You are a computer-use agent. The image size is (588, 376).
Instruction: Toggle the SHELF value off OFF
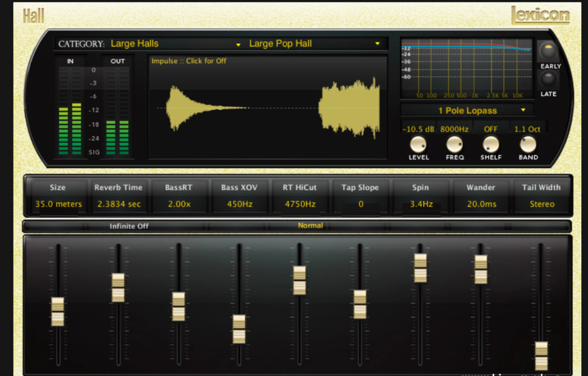pyautogui.click(x=490, y=129)
